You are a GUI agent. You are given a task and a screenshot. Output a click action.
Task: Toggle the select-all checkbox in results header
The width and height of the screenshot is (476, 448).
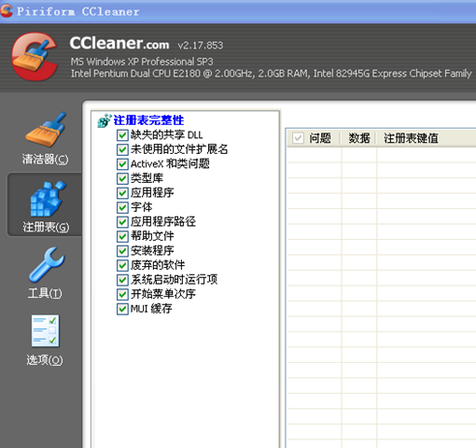298,138
